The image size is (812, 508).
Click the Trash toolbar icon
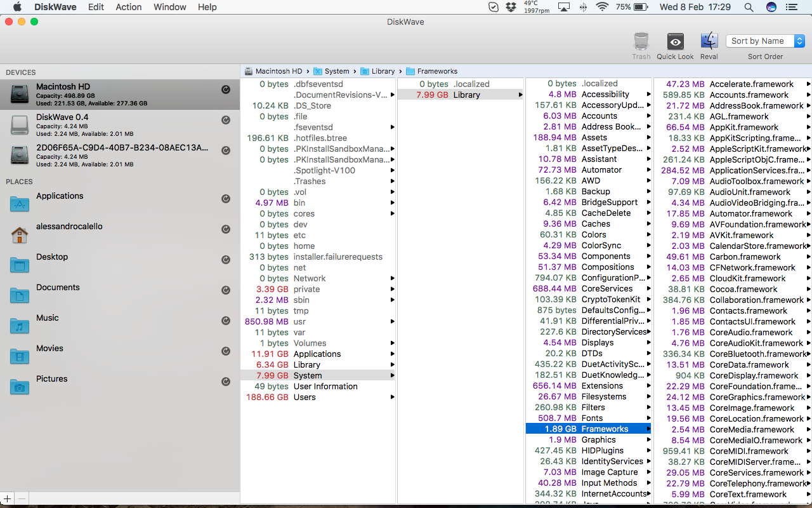click(x=641, y=42)
